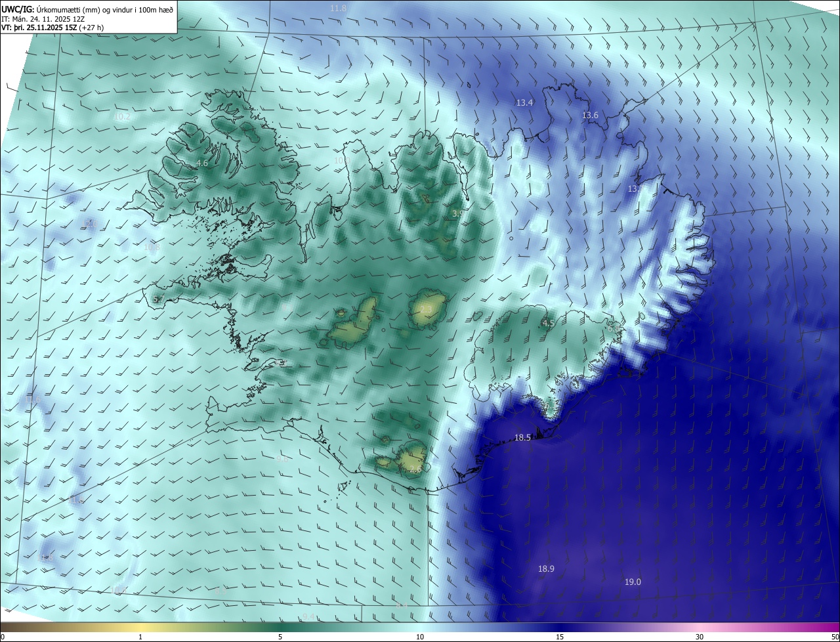Click the 10.2 value on the map
Screen dimensions: 840x642
point(123,117)
